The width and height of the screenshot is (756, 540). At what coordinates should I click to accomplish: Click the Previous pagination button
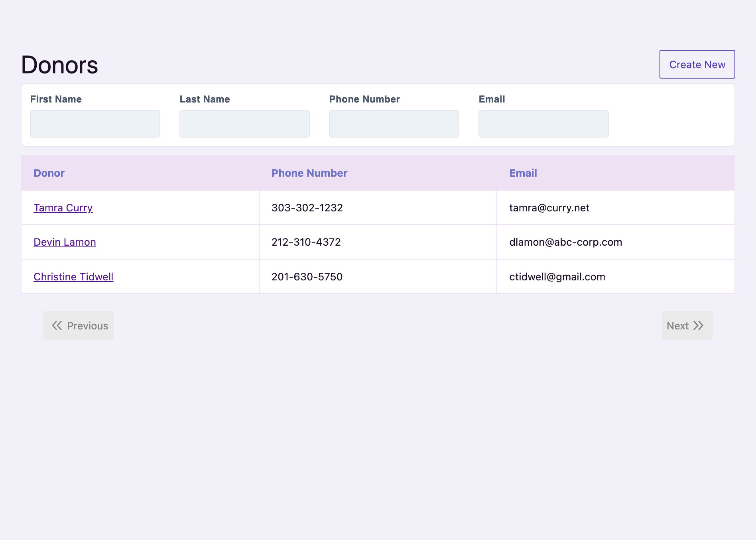pyautogui.click(x=78, y=325)
